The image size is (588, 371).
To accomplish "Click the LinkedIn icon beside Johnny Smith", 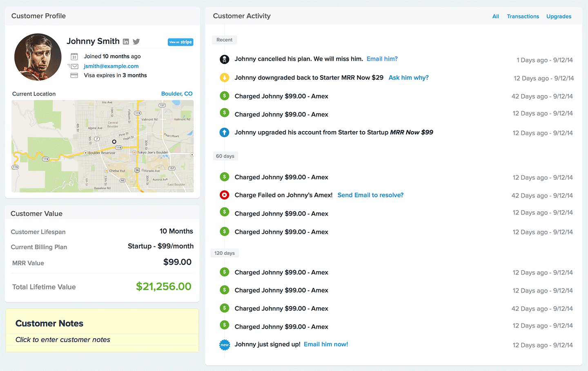I will [x=126, y=42].
